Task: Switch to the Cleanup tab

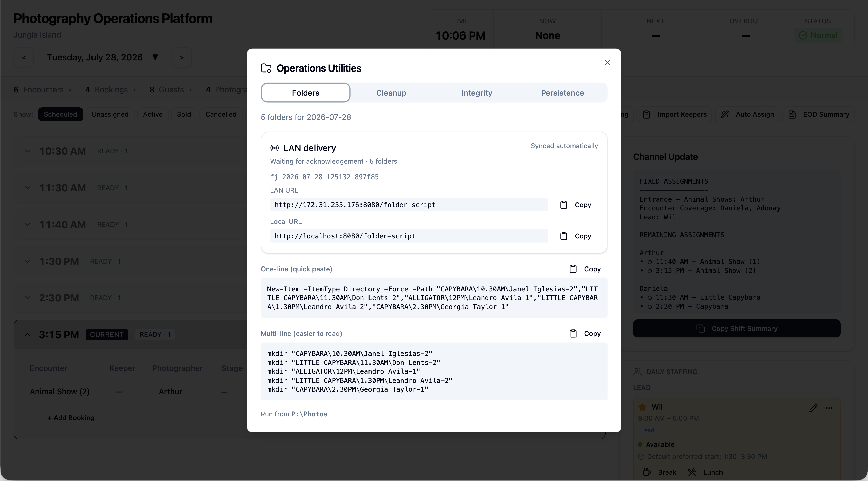Action: click(391, 93)
